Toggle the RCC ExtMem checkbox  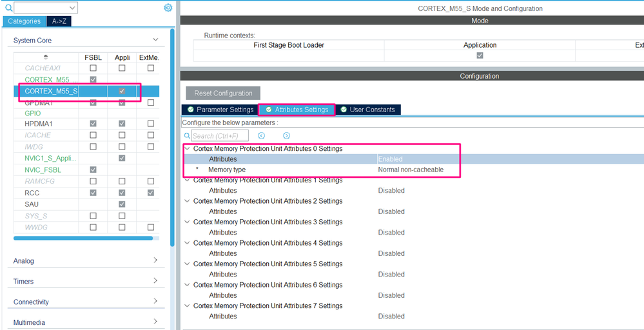pyautogui.click(x=151, y=193)
